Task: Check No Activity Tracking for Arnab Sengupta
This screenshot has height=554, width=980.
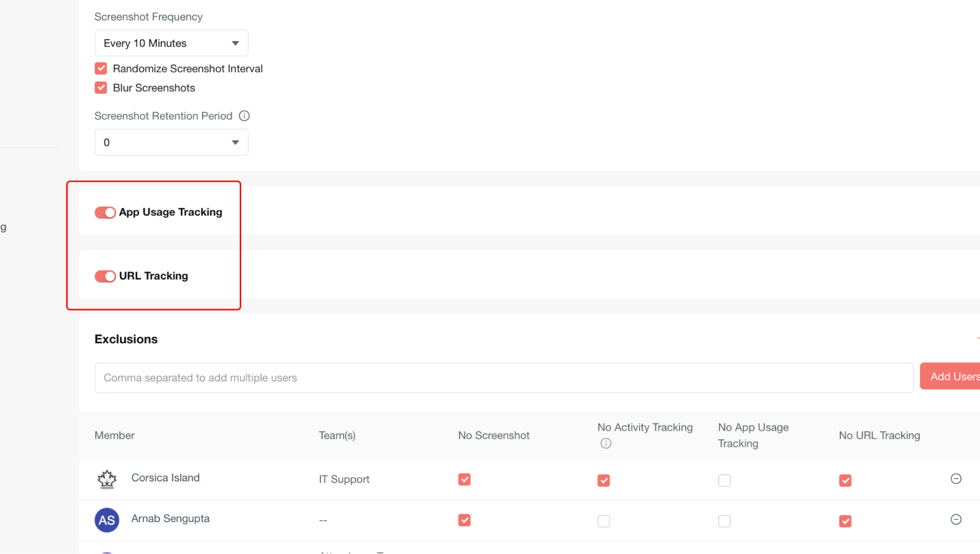Action: click(x=603, y=521)
